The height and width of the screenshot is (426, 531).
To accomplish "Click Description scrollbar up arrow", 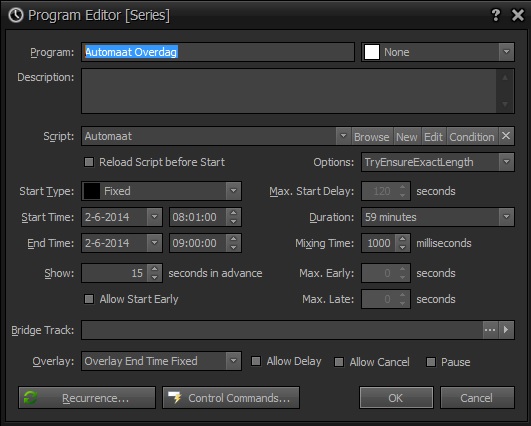I will pos(505,78).
